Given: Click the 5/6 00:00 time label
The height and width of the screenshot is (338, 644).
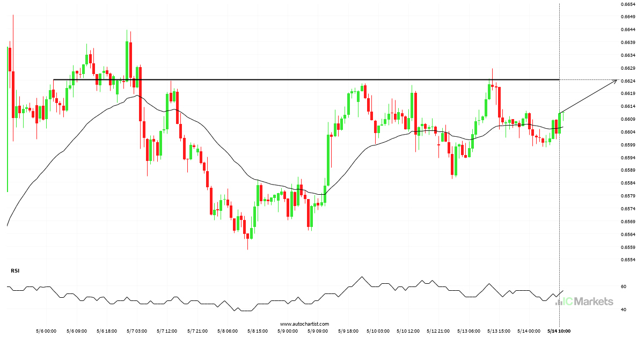Looking at the screenshot, I should point(46,331).
